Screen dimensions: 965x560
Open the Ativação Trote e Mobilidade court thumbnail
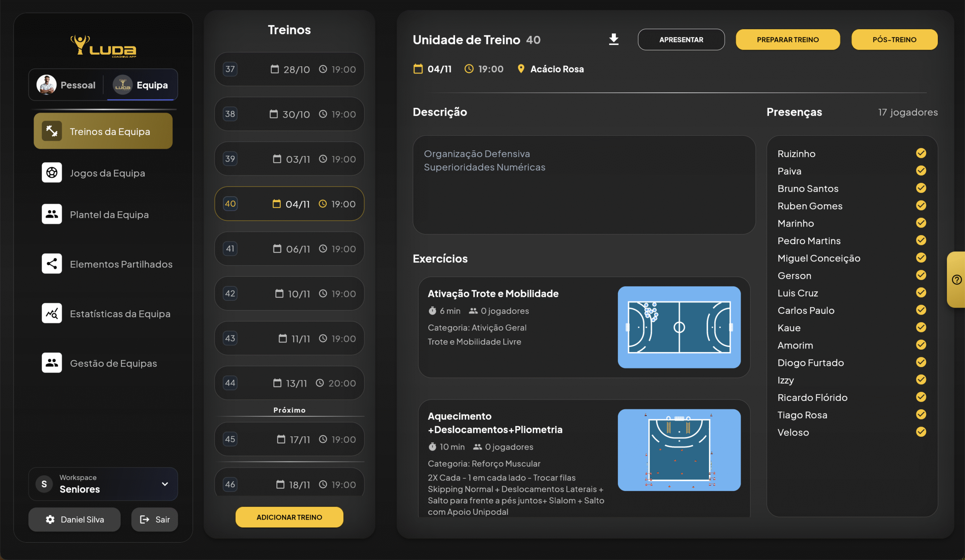click(679, 327)
